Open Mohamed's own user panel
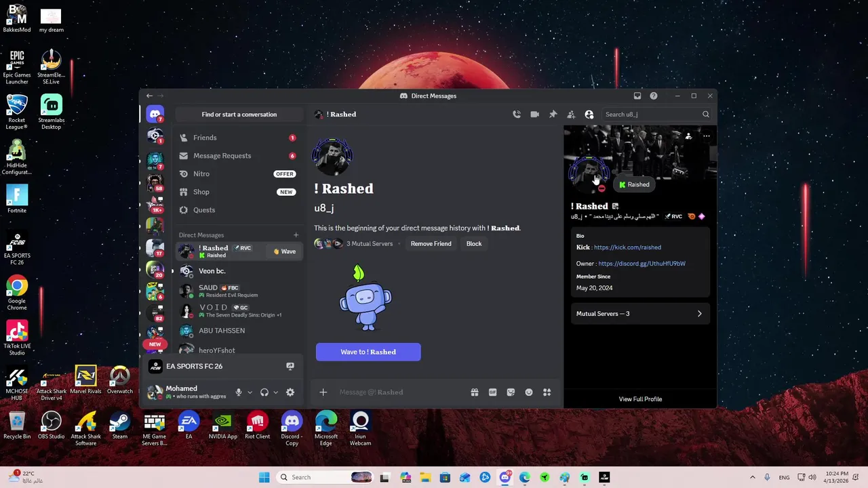This screenshot has height=488, width=868. [x=186, y=392]
